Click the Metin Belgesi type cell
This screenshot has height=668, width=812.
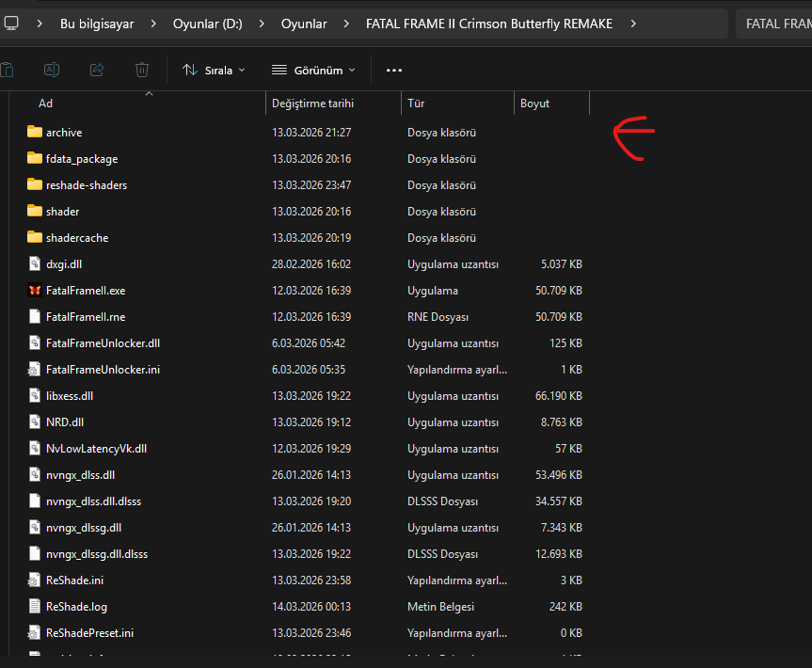point(440,607)
